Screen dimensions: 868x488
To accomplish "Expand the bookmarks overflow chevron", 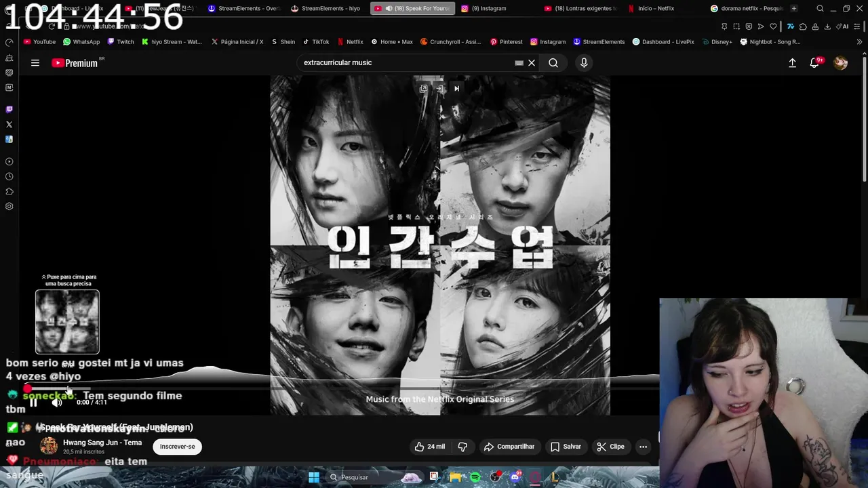I will pos(860,42).
